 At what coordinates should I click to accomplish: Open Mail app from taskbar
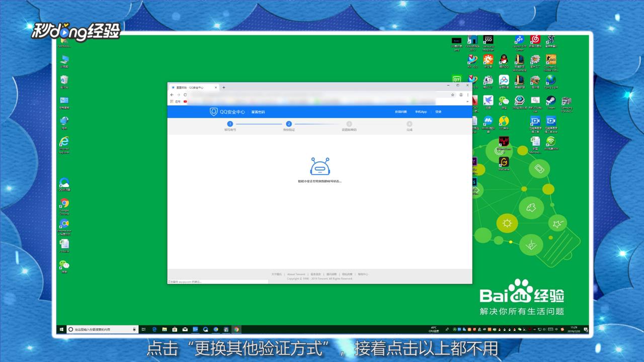185,329
